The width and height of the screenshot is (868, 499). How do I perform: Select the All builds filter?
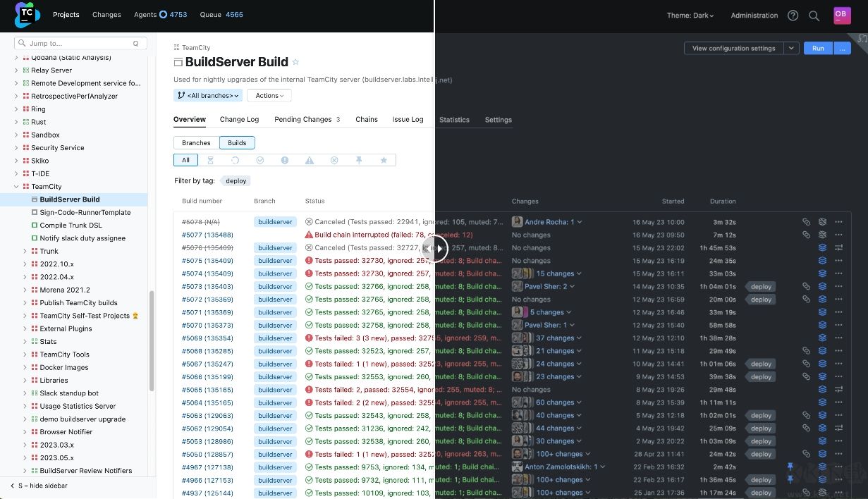pyautogui.click(x=185, y=160)
